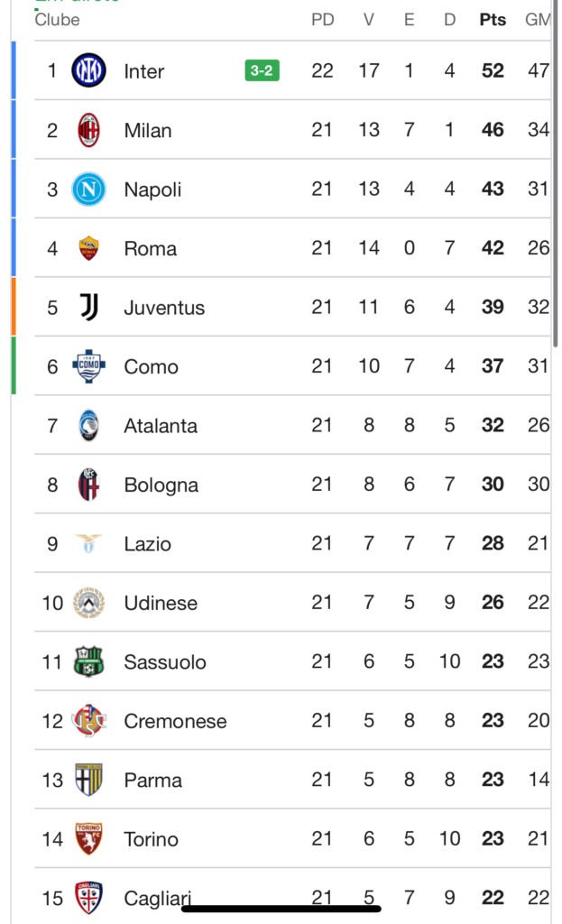The width and height of the screenshot is (562, 924).
Task: Select the Pts column header
Action: click(x=493, y=20)
